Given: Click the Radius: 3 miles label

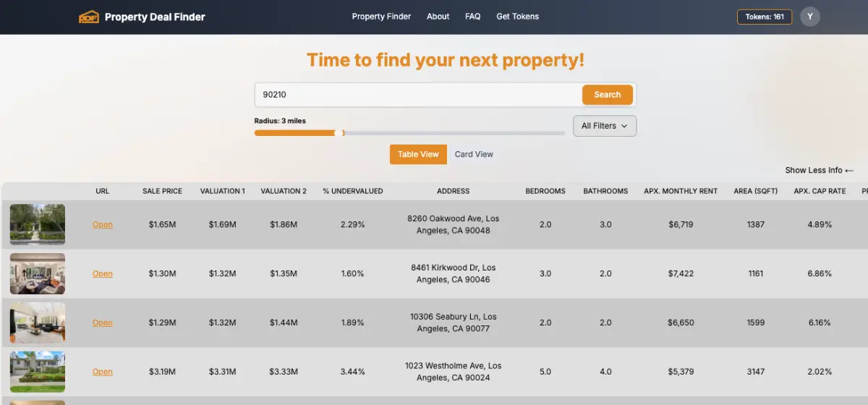Looking at the screenshot, I should [x=280, y=121].
